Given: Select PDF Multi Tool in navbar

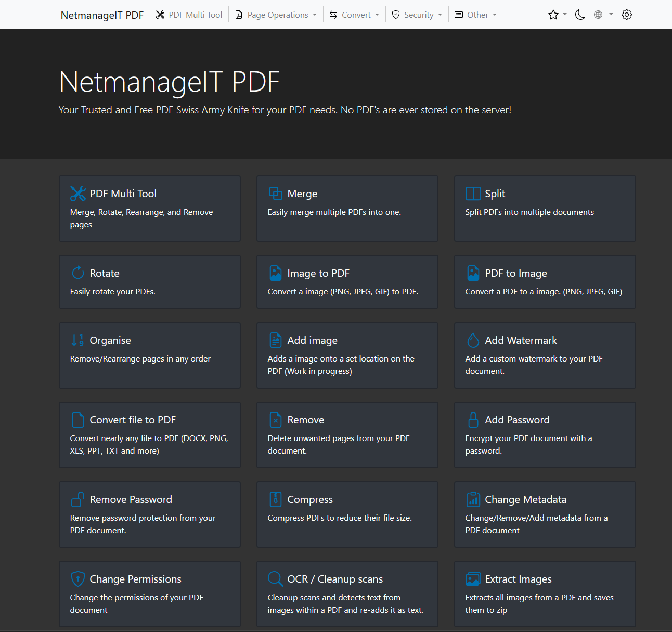Looking at the screenshot, I should pos(189,15).
